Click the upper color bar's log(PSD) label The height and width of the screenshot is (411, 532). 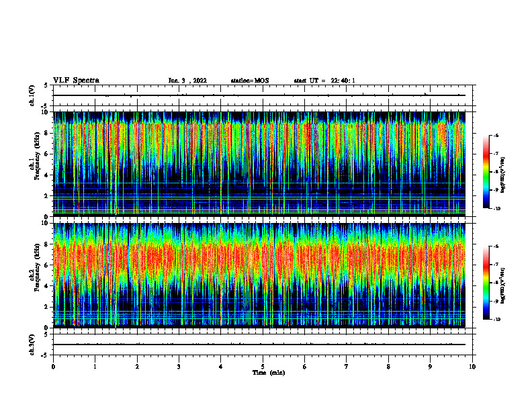503,175
